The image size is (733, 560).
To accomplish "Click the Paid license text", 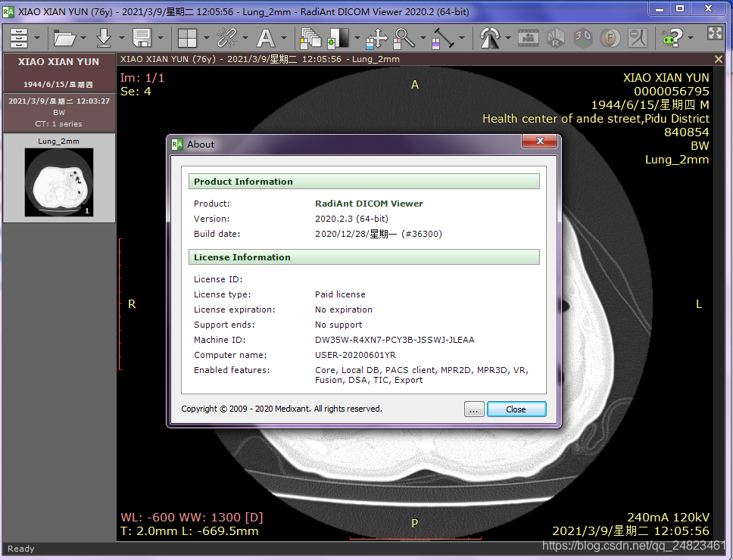I will tap(340, 294).
